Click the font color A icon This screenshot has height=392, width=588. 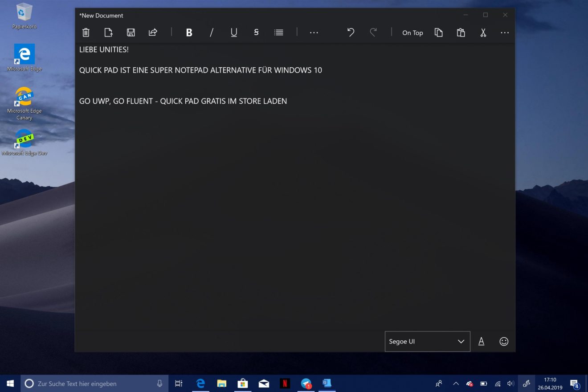coord(481,342)
